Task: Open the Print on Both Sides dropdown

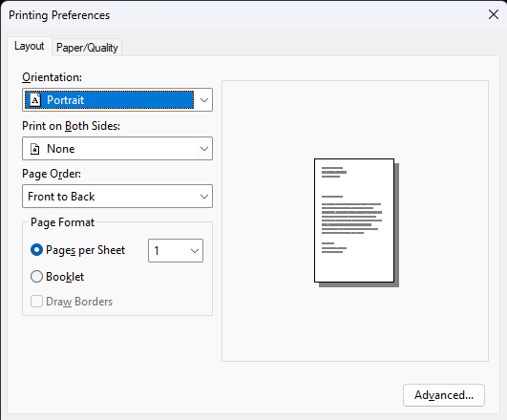Action: point(117,148)
